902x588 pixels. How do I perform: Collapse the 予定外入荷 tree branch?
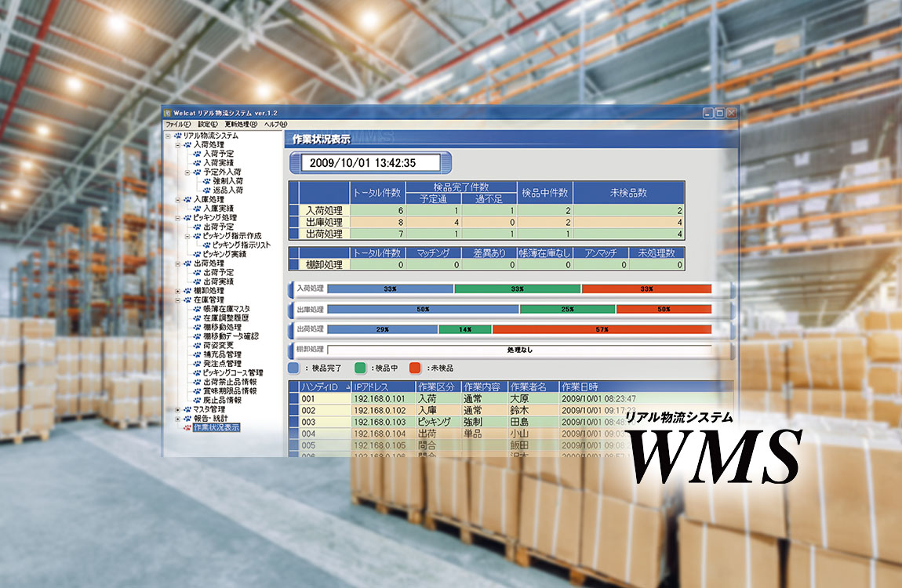click(x=187, y=172)
